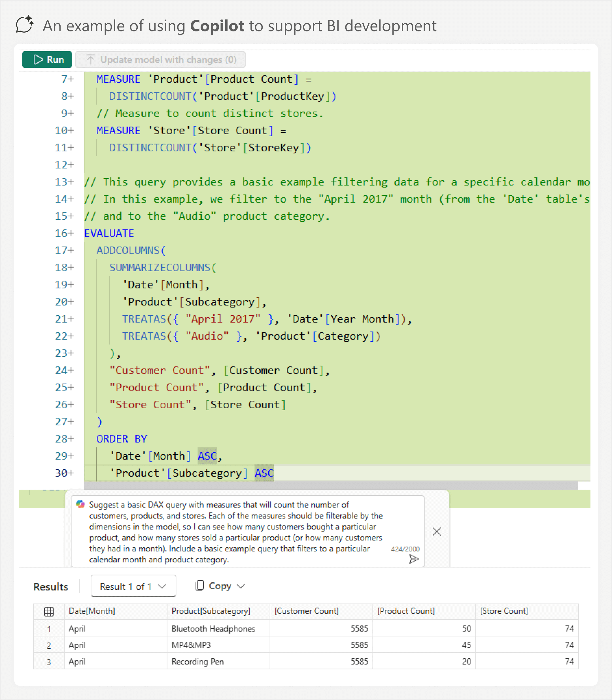The width and height of the screenshot is (612, 700).
Task: Click the Product[Subcategory] column header
Action: click(218, 611)
